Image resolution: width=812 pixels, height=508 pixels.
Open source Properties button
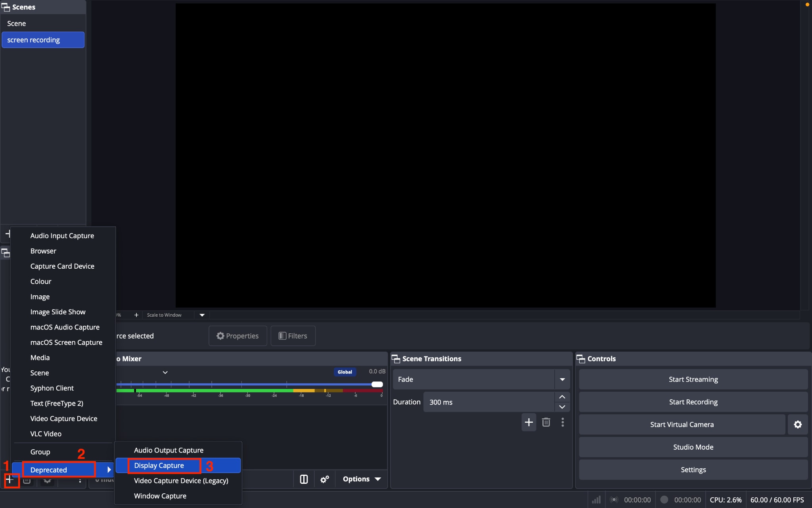(238, 336)
